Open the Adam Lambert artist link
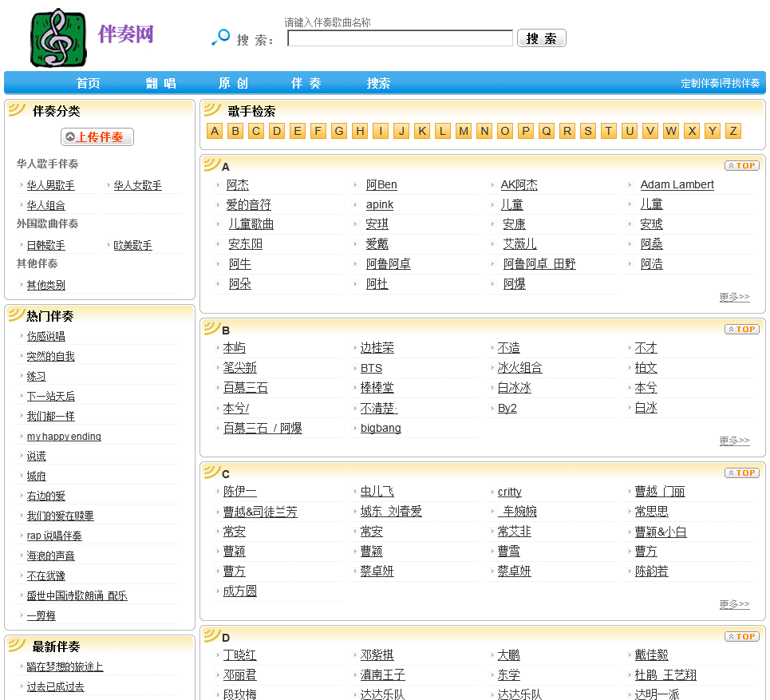Image resolution: width=770 pixels, height=700 pixels. point(677,184)
